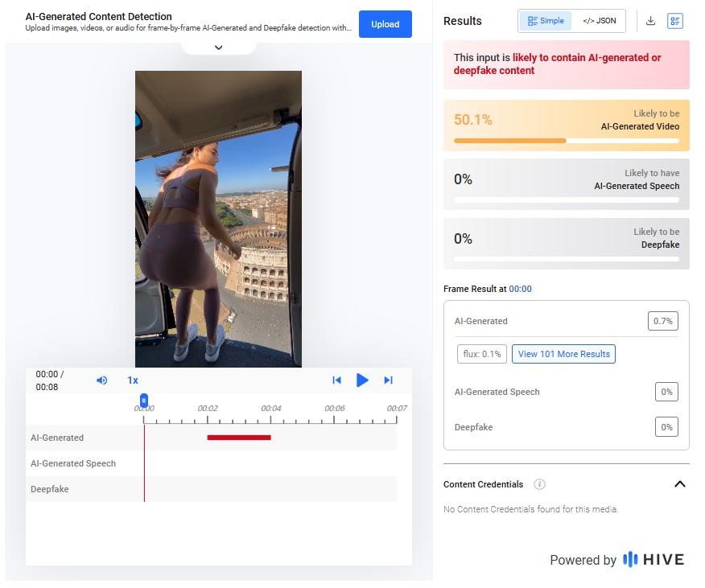The width and height of the screenshot is (705, 588).
Task: Collapse the Content Credentials section
Action: tap(680, 484)
